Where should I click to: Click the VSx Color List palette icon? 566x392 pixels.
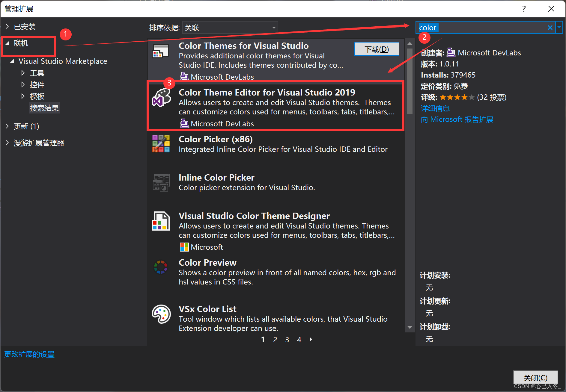coord(161,314)
